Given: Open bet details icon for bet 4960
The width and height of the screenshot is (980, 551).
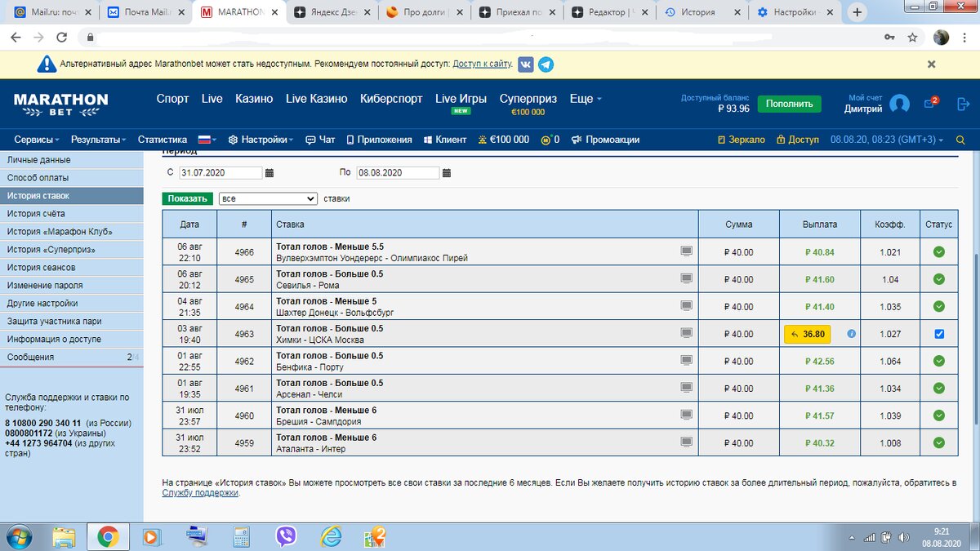Looking at the screenshot, I should click(x=687, y=415).
